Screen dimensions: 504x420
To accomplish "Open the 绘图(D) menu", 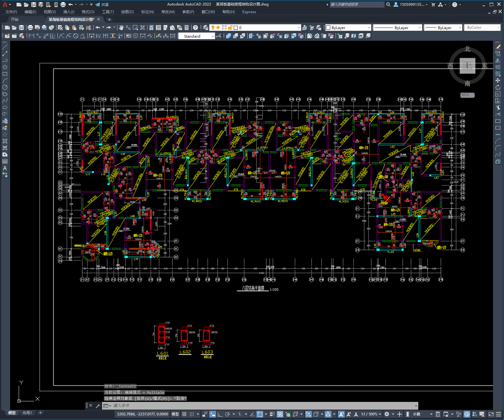I will (127, 12).
